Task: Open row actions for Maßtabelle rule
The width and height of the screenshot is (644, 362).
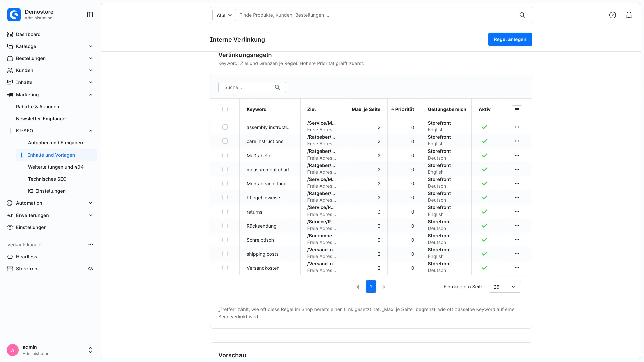Action: click(x=517, y=155)
